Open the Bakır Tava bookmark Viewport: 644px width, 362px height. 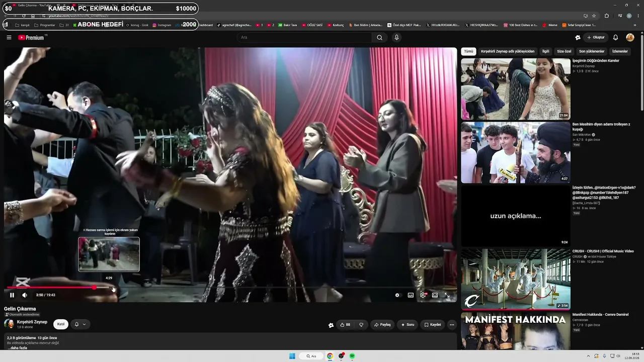coord(287,25)
